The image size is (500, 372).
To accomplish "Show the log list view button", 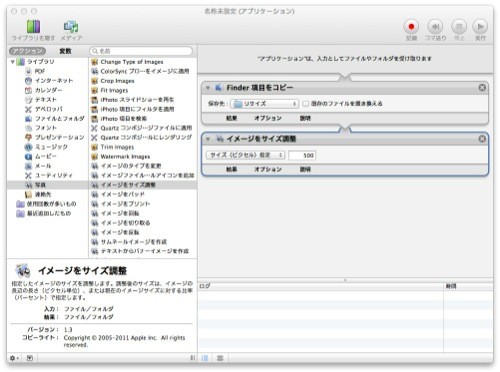I will coord(205,358).
